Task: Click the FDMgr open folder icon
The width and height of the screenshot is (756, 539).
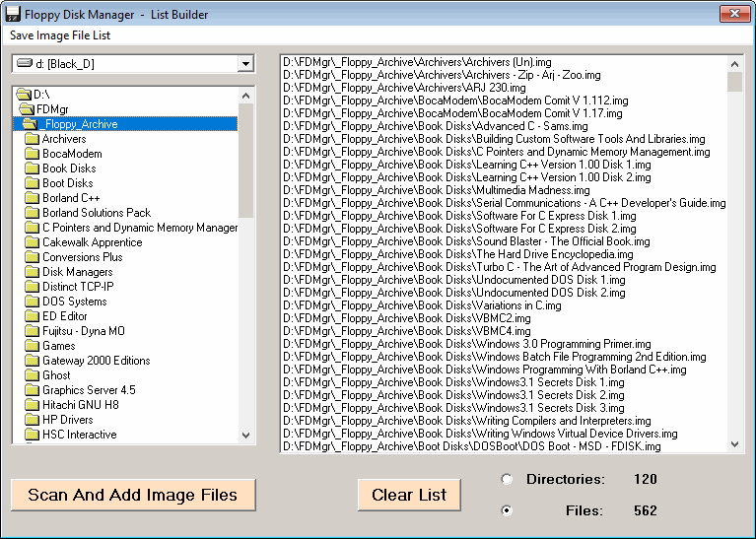Action: point(27,109)
